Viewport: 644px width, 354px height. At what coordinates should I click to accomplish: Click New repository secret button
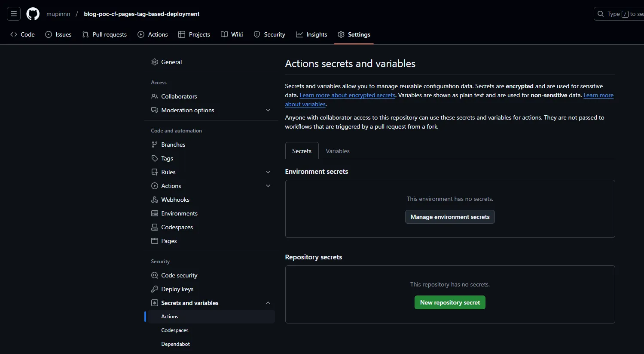[x=449, y=302]
